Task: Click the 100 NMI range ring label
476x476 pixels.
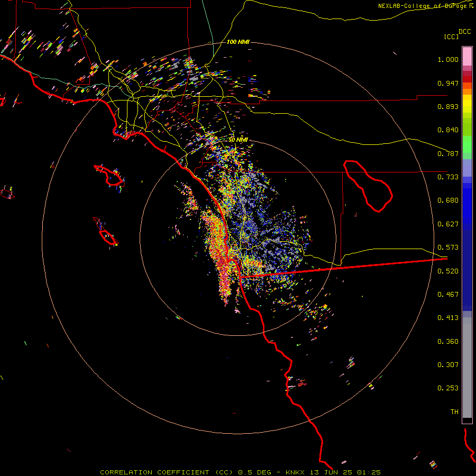Action: [x=238, y=42]
